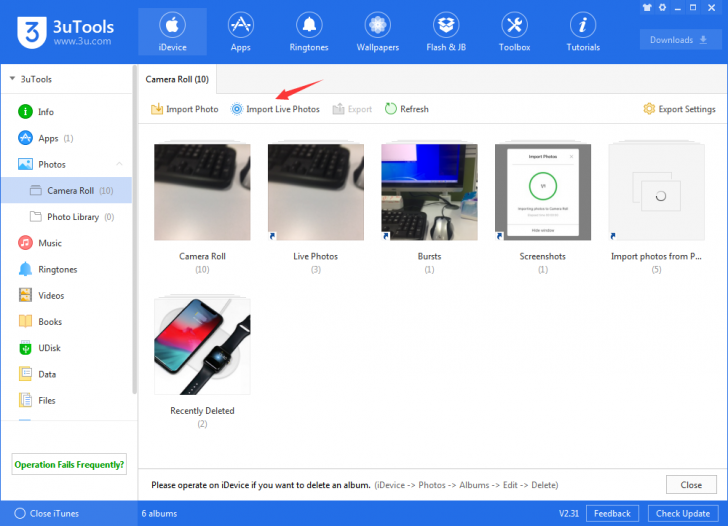728x526 pixels.
Task: Select Camera Roll (10) in sidebar
Action: coord(66,190)
